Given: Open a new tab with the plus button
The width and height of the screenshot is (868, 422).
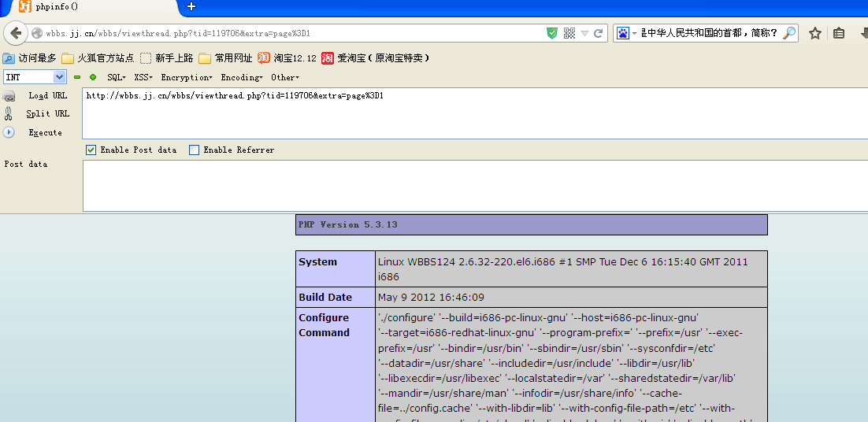Looking at the screenshot, I should click(x=191, y=6).
